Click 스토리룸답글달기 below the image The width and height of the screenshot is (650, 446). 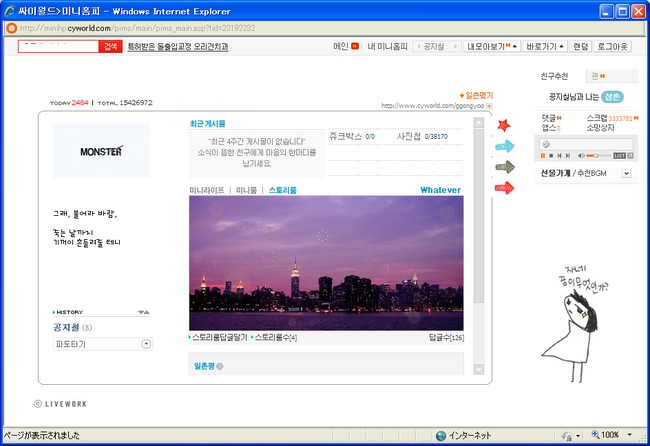coord(218,338)
